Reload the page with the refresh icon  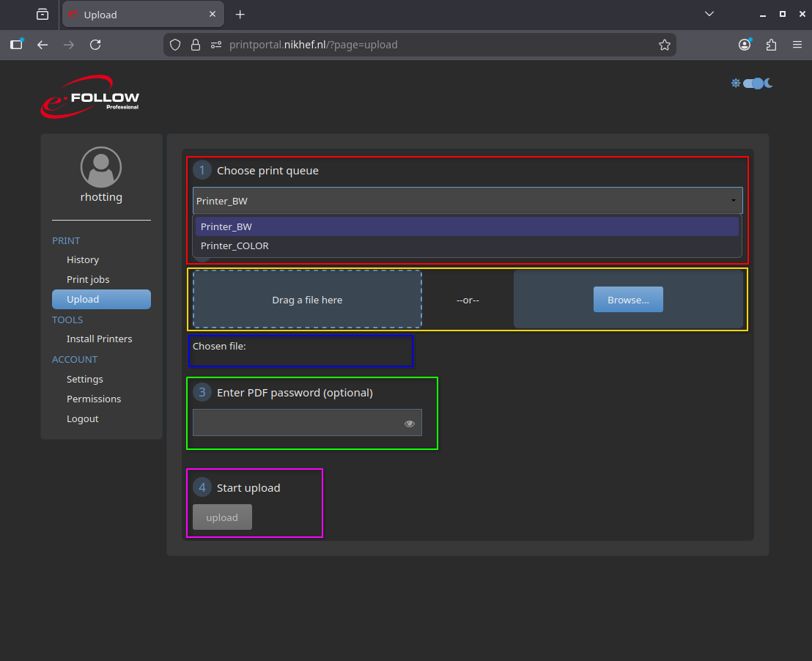pos(95,45)
